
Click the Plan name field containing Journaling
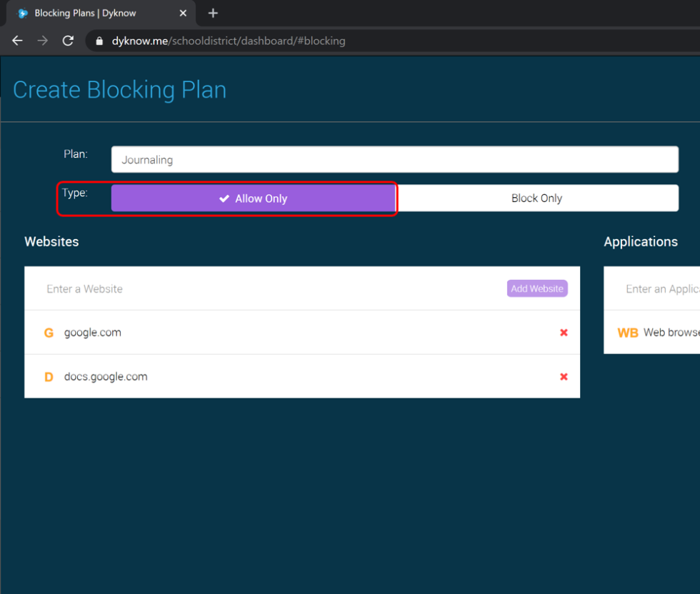(x=394, y=160)
